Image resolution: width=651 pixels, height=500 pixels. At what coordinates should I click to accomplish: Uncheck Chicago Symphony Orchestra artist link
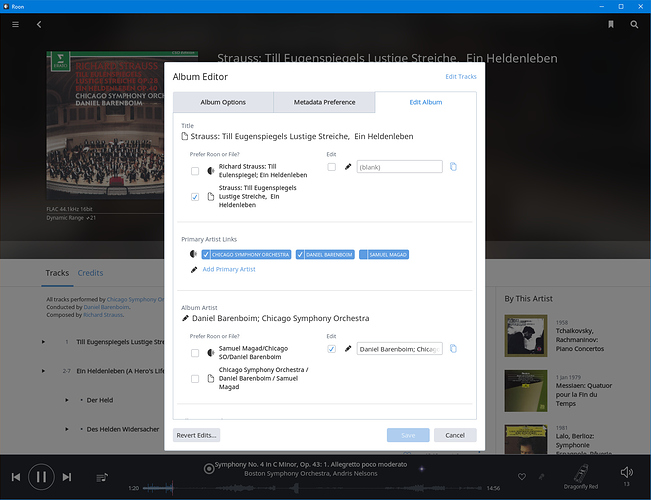pos(206,255)
